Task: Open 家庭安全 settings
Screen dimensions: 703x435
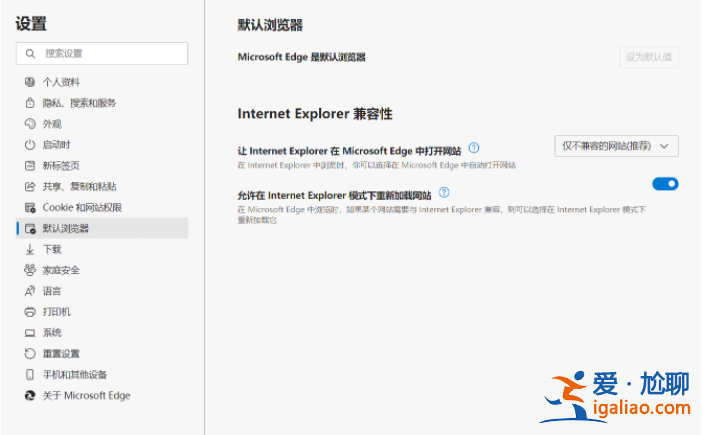Action: click(x=102, y=270)
